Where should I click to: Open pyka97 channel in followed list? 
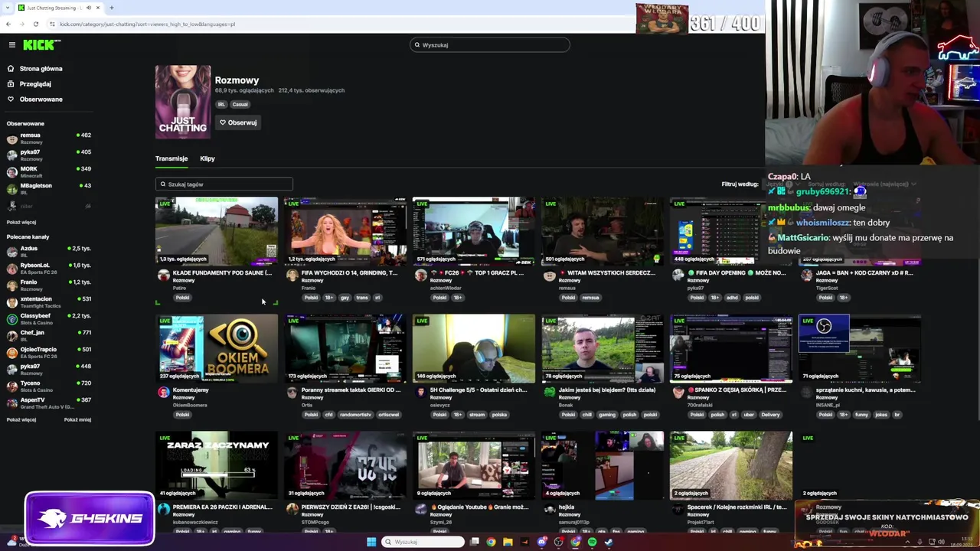[47, 155]
